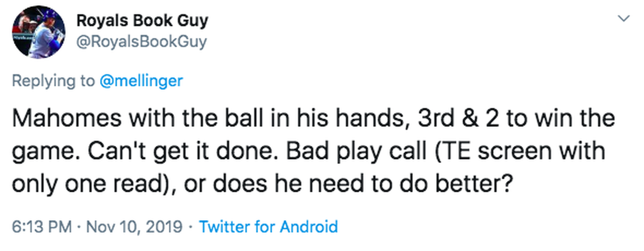Screen dimensions: 644x251
Task: Open the tweet options chevron menu
Action: click(624, 19)
